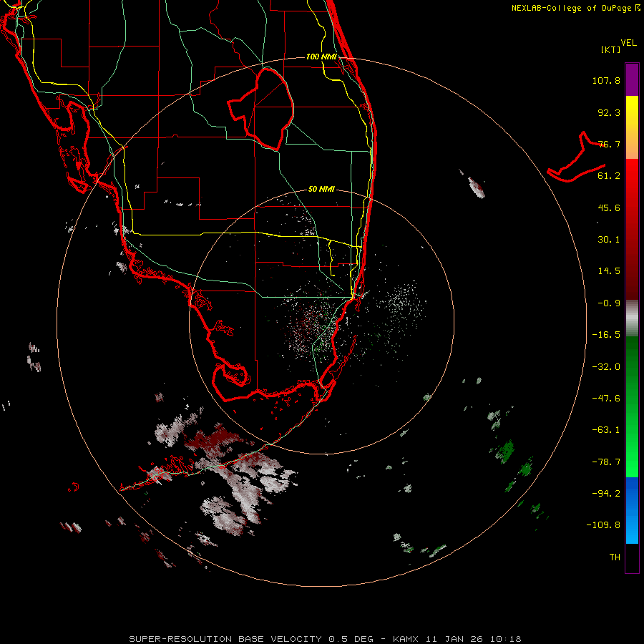Select the -47.6 legend value
This screenshot has width=644, height=644.
(x=606, y=399)
